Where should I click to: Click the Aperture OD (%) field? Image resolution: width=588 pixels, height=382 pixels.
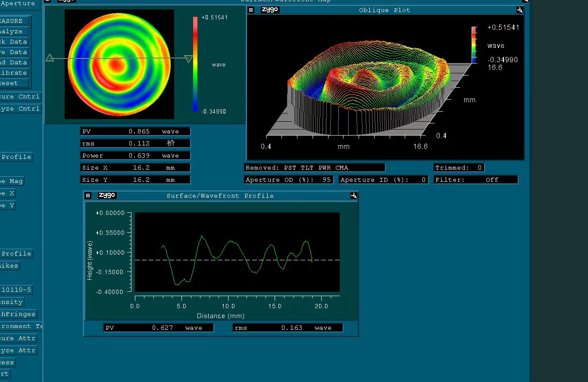tap(288, 180)
